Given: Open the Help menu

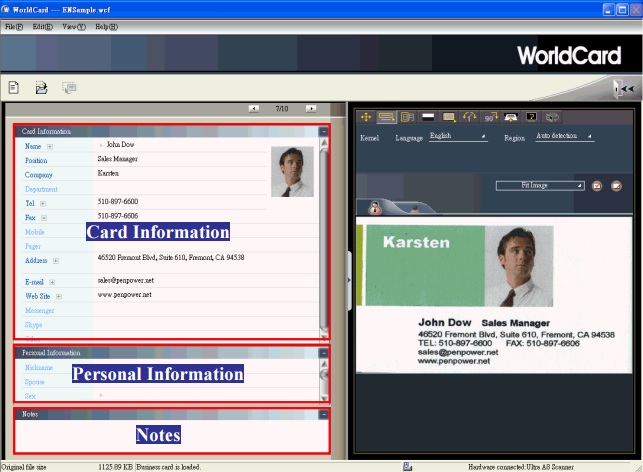Looking at the screenshot, I should [x=107, y=27].
